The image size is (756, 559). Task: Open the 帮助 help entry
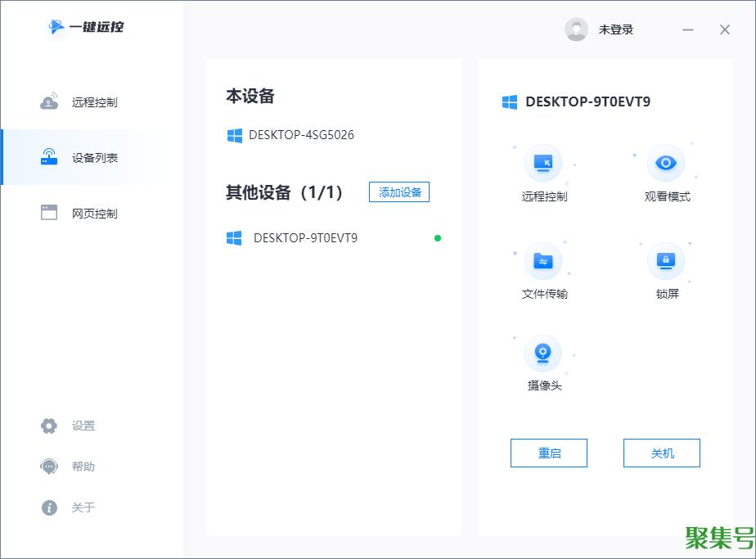tap(83, 467)
